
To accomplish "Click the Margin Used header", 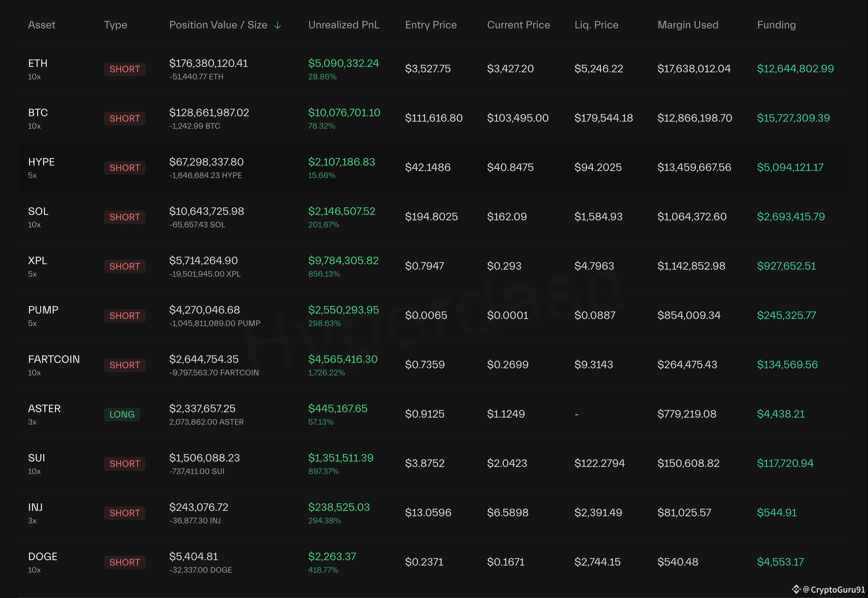I will tap(688, 25).
